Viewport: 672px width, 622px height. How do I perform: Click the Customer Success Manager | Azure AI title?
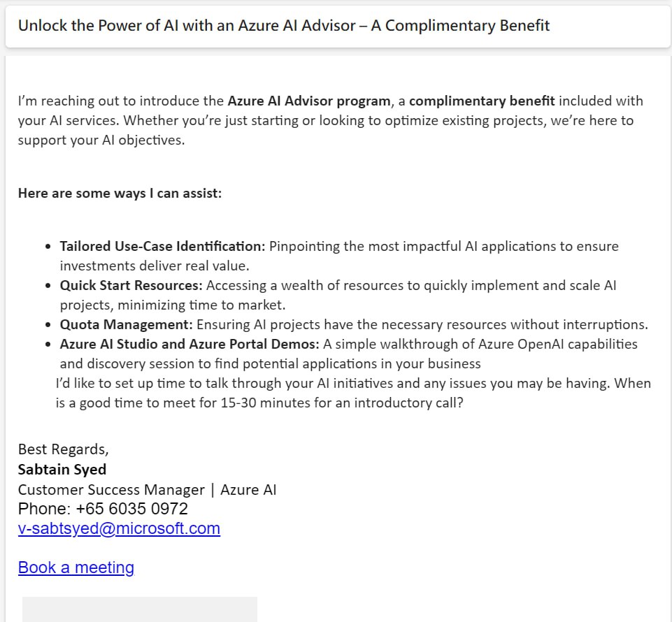147,489
